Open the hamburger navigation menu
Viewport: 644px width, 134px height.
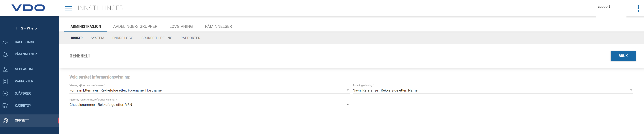point(68,8)
